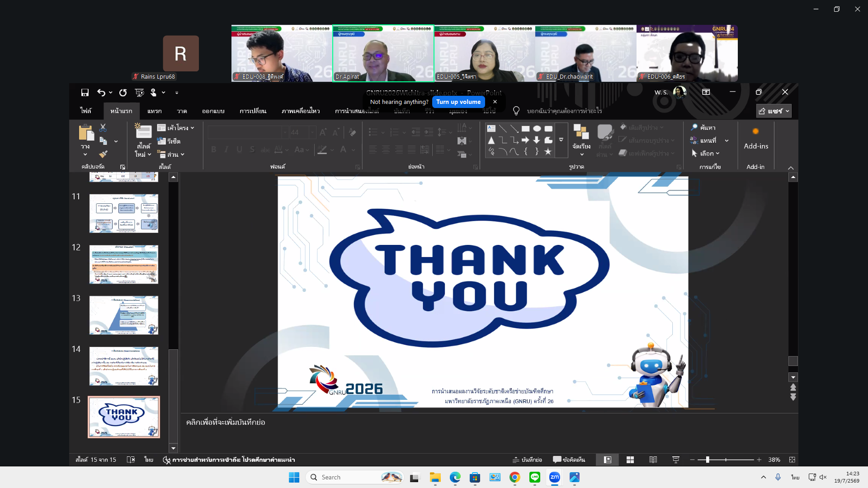868x488 pixels.
Task: Expand the เค้าโครง (Layout) dropdown
Action: [x=176, y=128]
